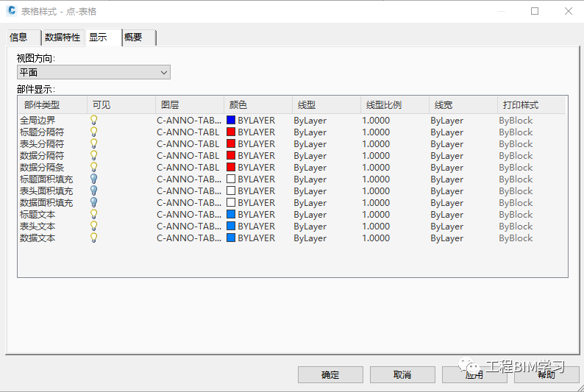Open red color swatch for 数据分隔条
Screen dimensions: 584x392
point(231,167)
